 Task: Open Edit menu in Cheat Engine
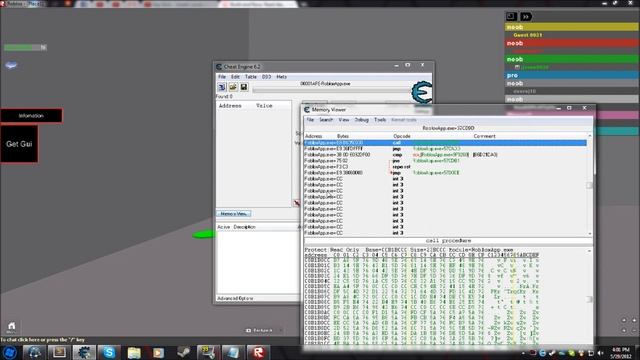pyautogui.click(x=235, y=77)
